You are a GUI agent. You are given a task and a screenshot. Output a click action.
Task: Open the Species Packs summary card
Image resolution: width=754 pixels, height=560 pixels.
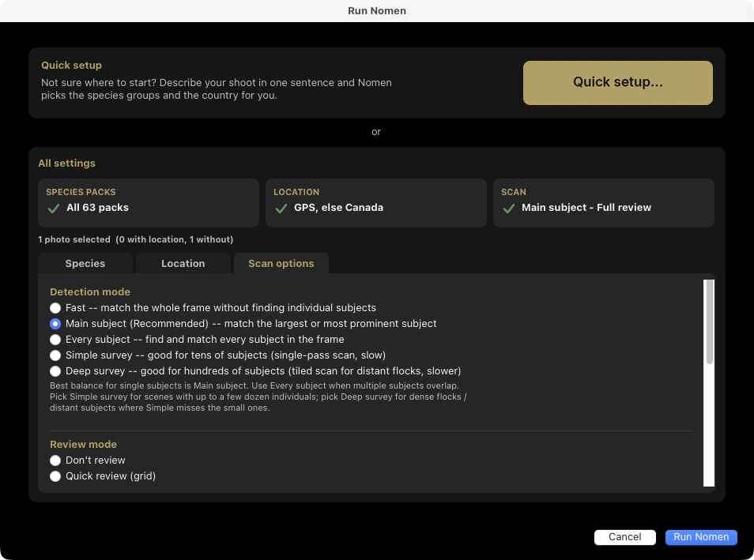point(148,203)
